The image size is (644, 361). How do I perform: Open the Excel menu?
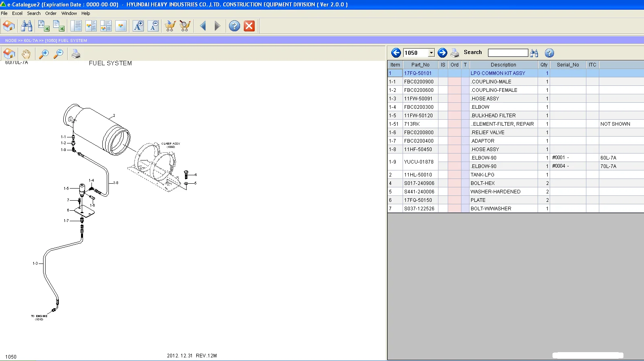(17, 13)
